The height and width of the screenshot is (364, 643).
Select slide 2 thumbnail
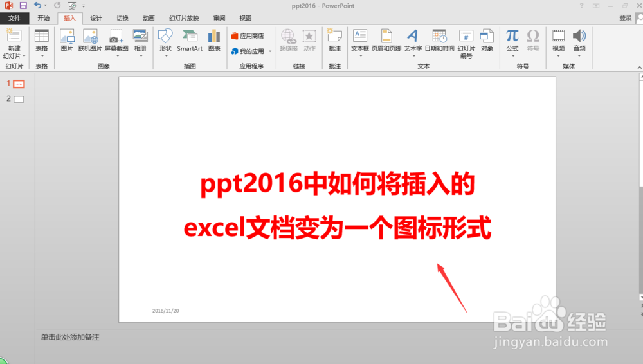pyautogui.click(x=19, y=99)
